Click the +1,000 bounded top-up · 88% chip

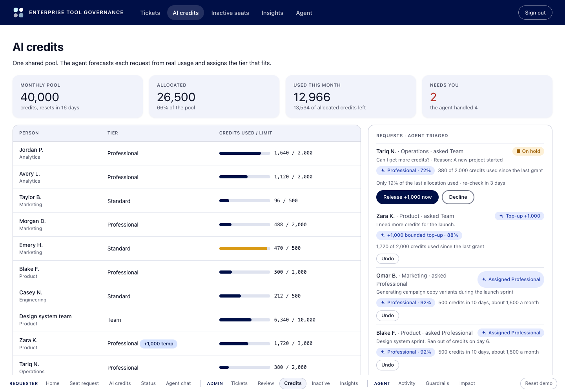(419, 235)
